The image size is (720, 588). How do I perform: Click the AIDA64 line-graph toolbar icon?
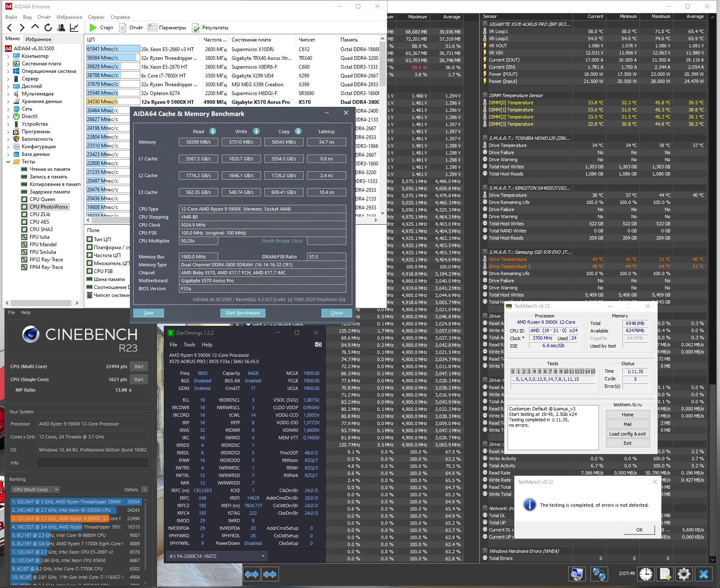(x=74, y=28)
